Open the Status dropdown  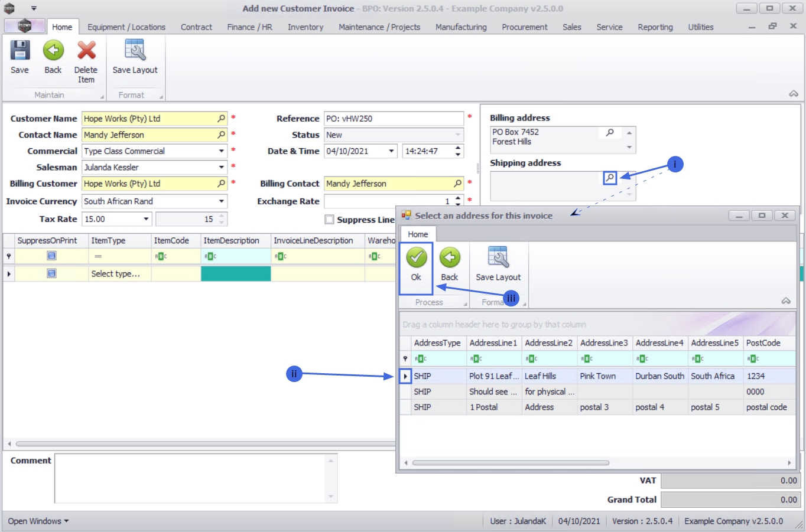coord(458,135)
